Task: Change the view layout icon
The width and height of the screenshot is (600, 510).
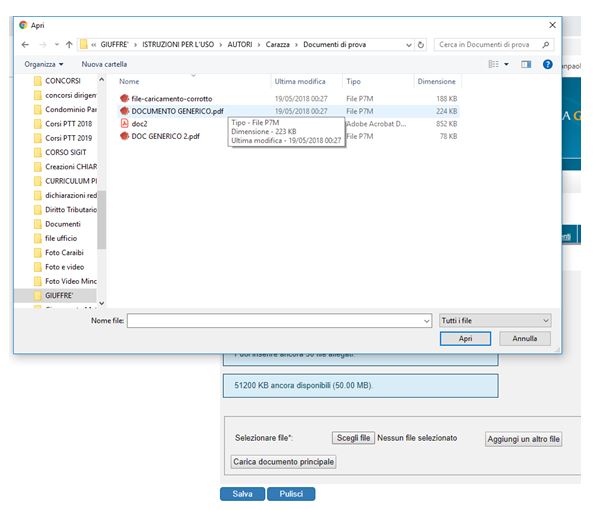Action: (494, 64)
